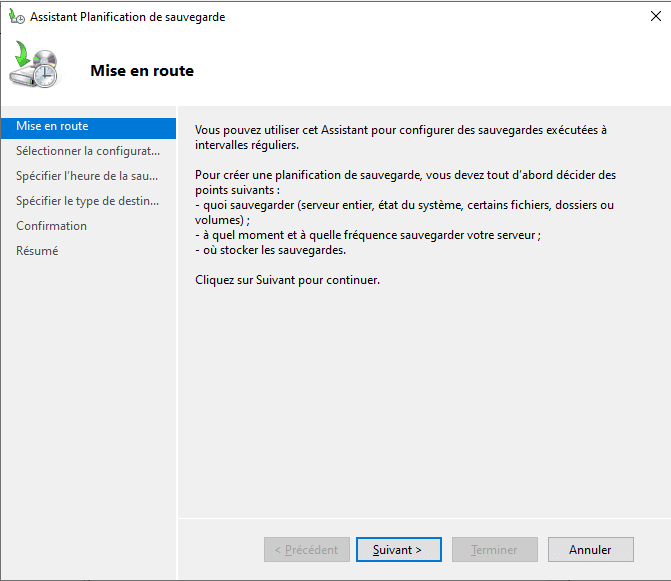The height and width of the screenshot is (581, 671).
Task: Open the Résumé step in sidebar
Action: [x=37, y=251]
